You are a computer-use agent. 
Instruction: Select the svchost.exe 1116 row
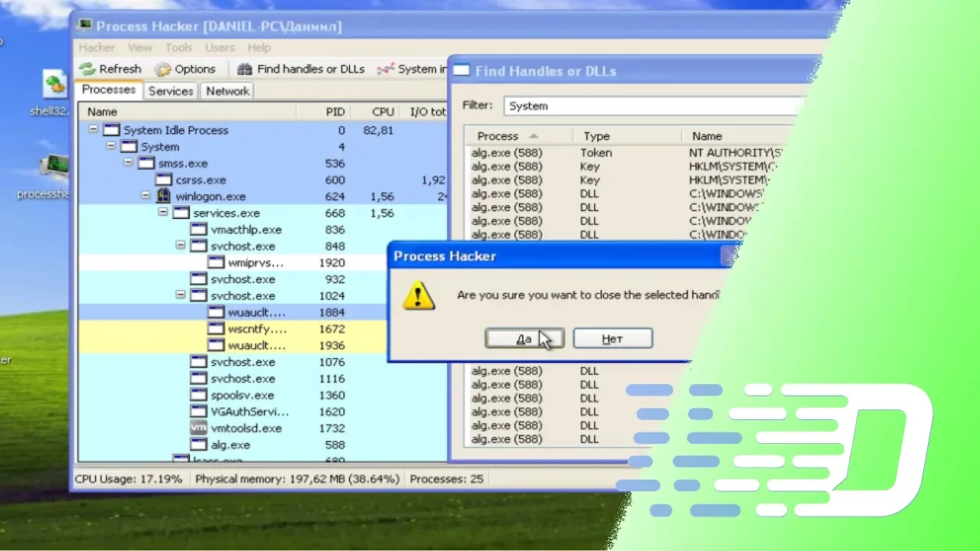(263, 379)
